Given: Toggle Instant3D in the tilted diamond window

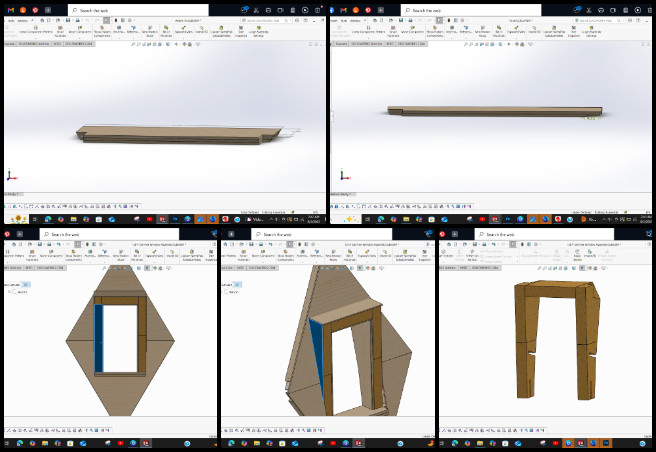Looking at the screenshot, I should coord(385,253).
